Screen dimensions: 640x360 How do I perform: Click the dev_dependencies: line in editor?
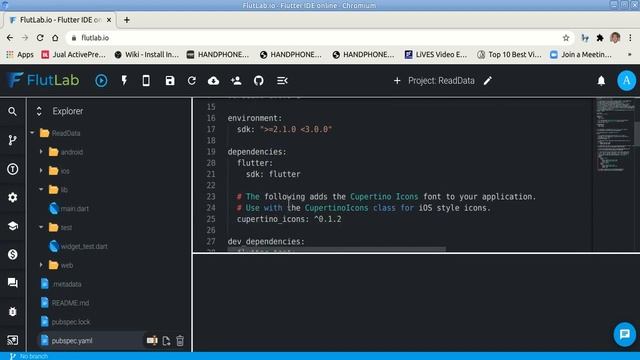266,241
